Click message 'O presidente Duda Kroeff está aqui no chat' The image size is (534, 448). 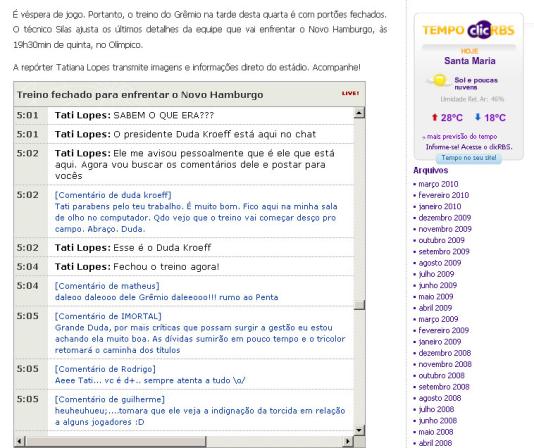215,134
